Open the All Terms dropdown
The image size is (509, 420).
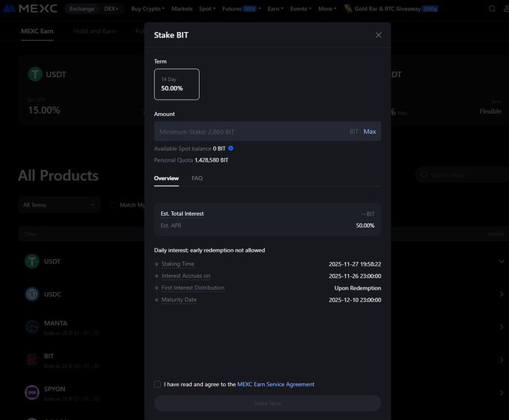[x=58, y=205]
